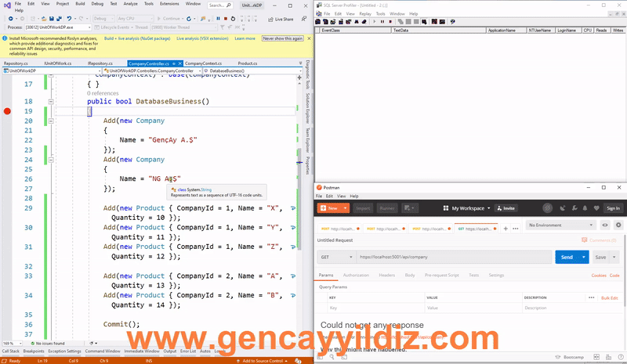This screenshot has width=627, height=364.
Task: Close the Roslyn analyzers notification bar
Action: pos(307,38)
